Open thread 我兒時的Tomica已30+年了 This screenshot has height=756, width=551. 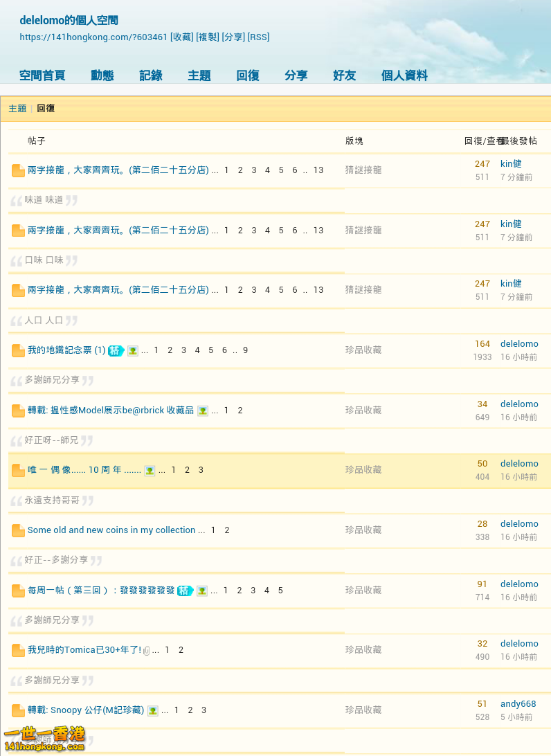(84, 650)
